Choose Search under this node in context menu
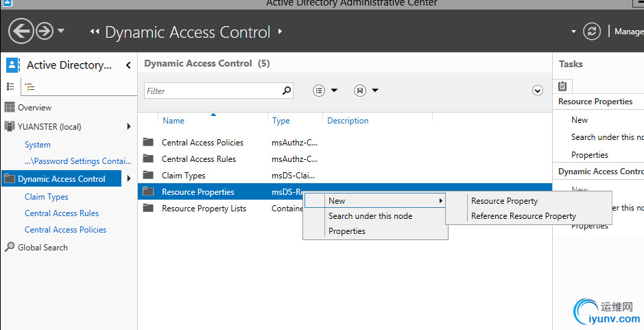 [370, 216]
